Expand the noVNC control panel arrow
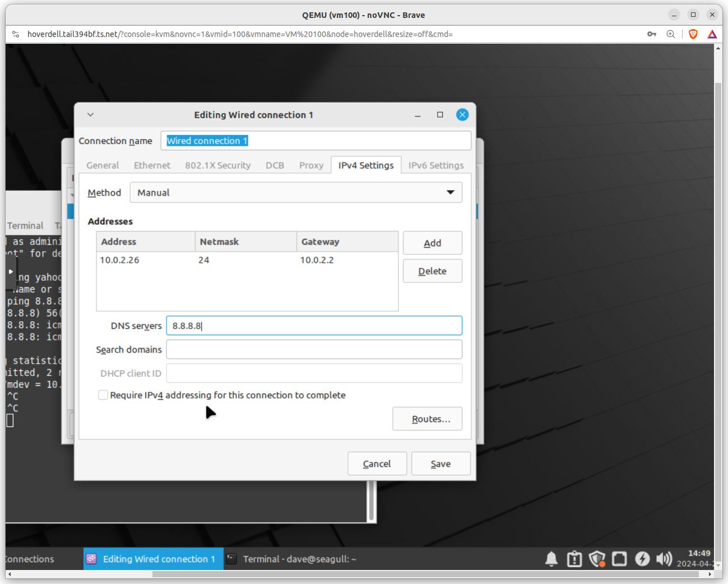This screenshot has height=584, width=728. pos(11,272)
